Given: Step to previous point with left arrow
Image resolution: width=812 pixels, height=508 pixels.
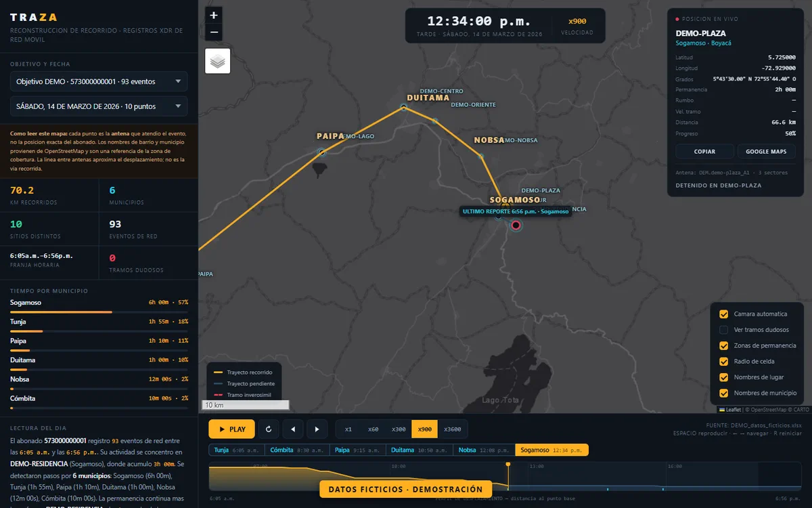Looking at the screenshot, I should [x=293, y=429].
